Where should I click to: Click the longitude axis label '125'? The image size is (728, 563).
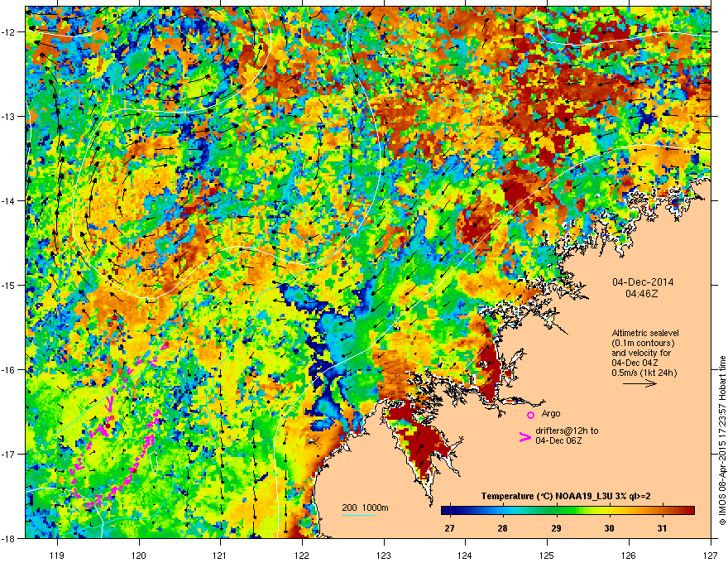[x=547, y=555]
